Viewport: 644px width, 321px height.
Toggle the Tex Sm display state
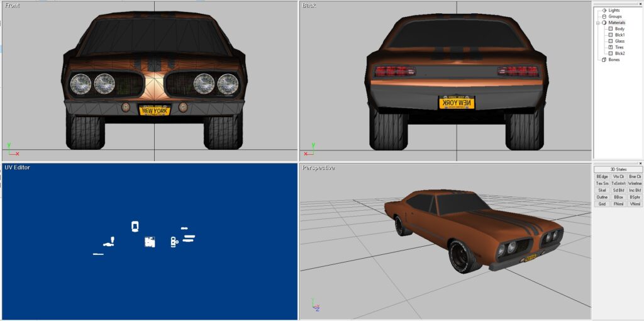(602, 183)
